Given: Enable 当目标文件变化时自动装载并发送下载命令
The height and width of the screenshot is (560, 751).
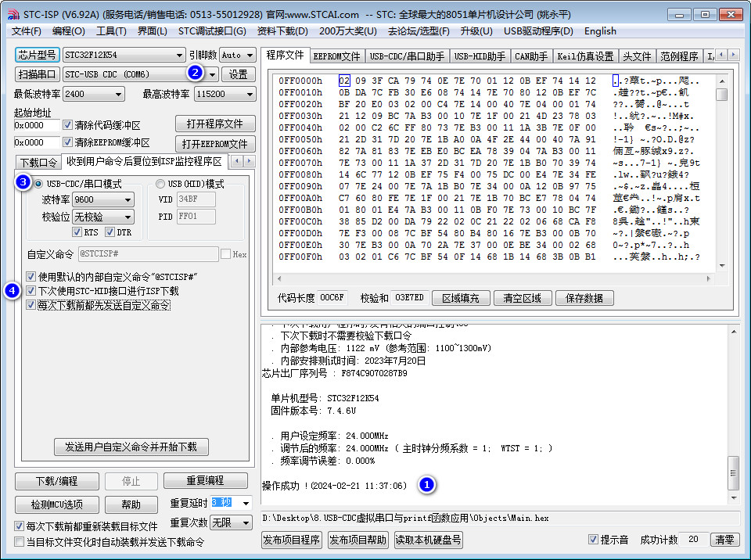Looking at the screenshot, I should [x=19, y=542].
